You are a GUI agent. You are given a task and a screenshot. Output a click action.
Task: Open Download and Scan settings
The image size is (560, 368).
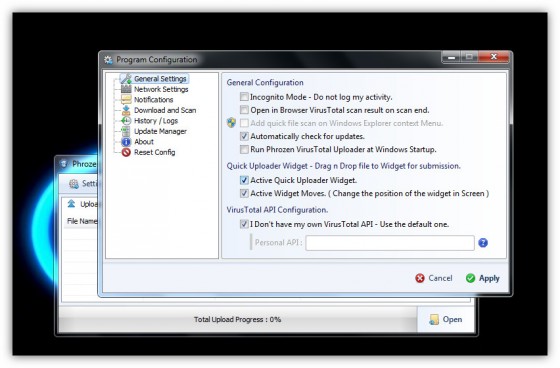165,110
